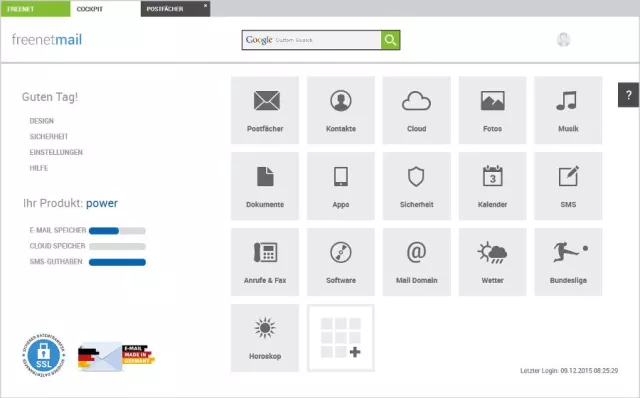Click the E-Mail Made in Germany badge

[116, 356]
